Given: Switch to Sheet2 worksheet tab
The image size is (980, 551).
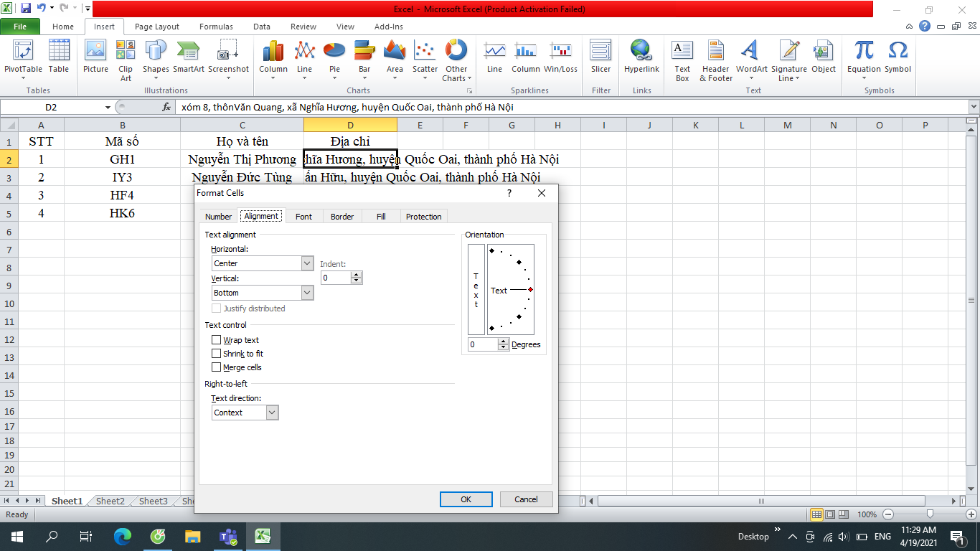Looking at the screenshot, I should 110,501.
